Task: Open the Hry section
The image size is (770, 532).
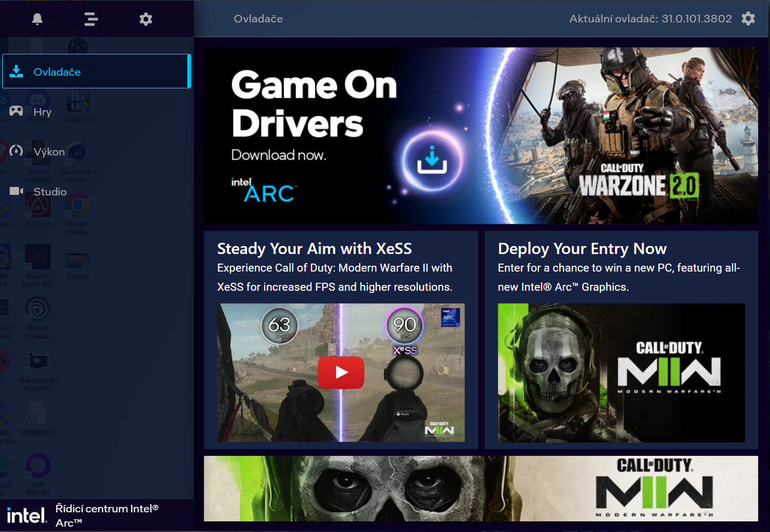Action: point(43,112)
